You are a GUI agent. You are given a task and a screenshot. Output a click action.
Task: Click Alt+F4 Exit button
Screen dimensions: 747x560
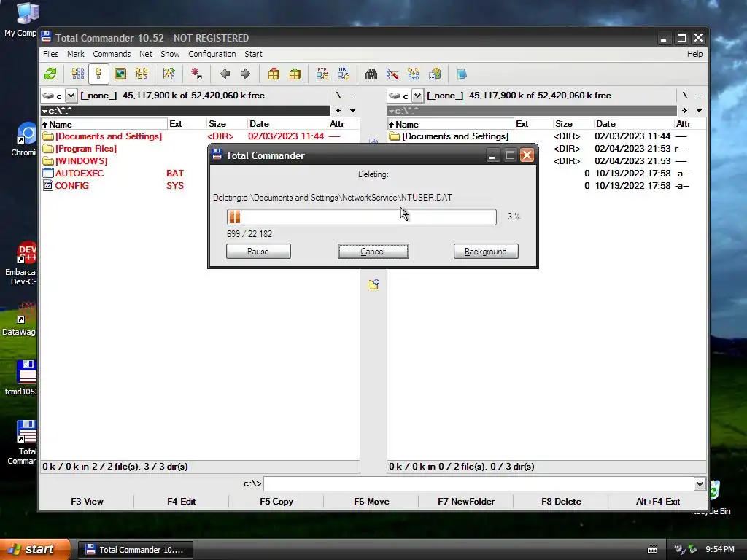[657, 502]
